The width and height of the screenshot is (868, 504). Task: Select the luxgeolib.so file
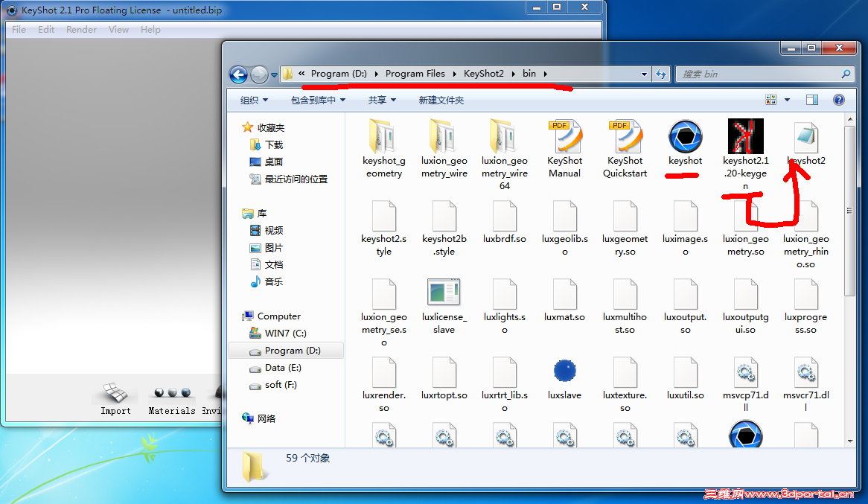564,229
